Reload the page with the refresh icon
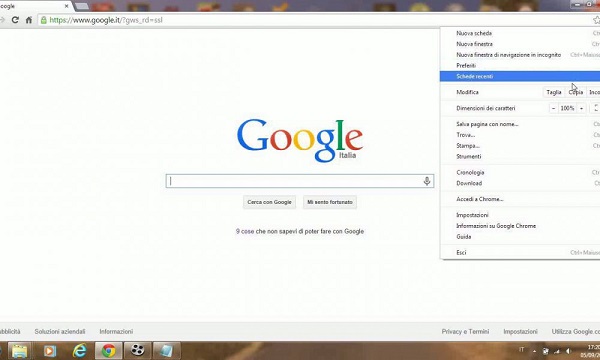 pyautogui.click(x=15, y=20)
